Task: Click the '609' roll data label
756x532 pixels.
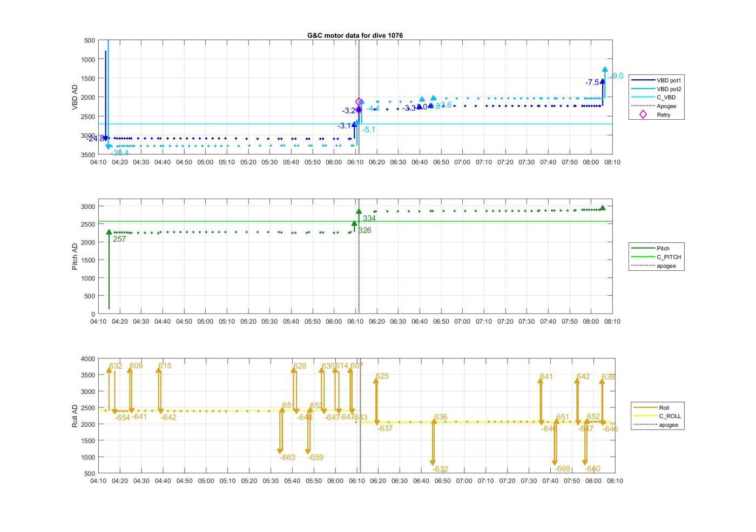Action: [x=136, y=366]
